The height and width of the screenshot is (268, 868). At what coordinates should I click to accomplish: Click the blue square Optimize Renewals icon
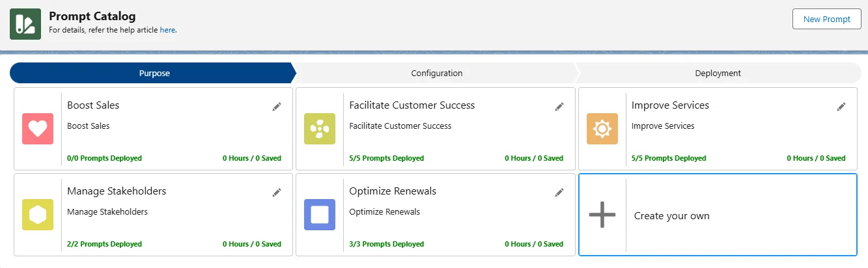coord(320,215)
